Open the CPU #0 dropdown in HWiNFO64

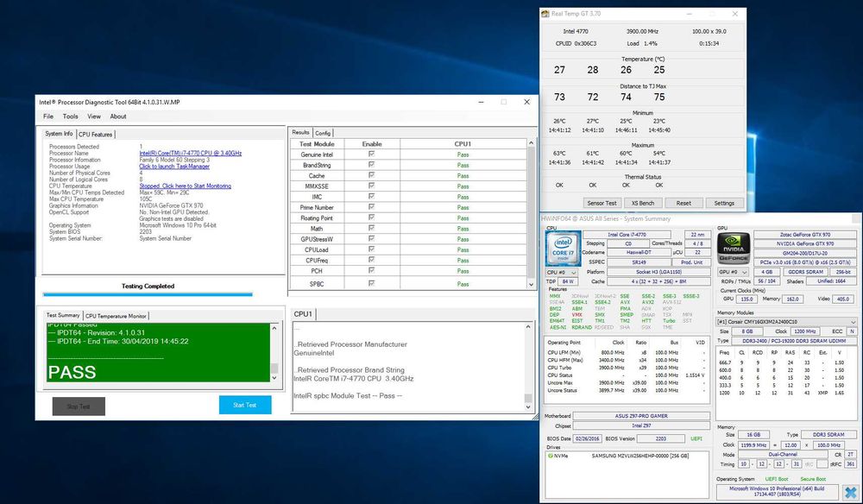point(562,273)
